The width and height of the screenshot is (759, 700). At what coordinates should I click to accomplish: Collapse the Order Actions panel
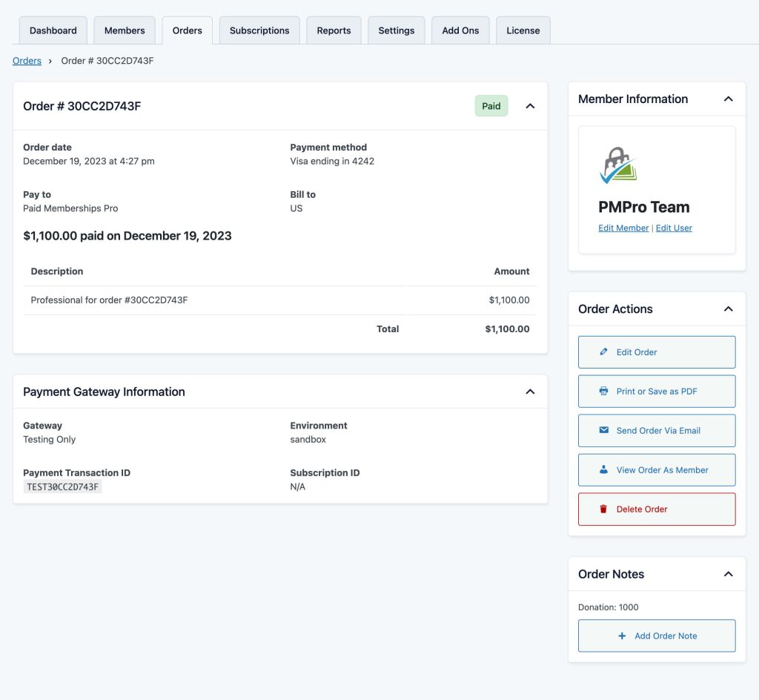click(728, 309)
